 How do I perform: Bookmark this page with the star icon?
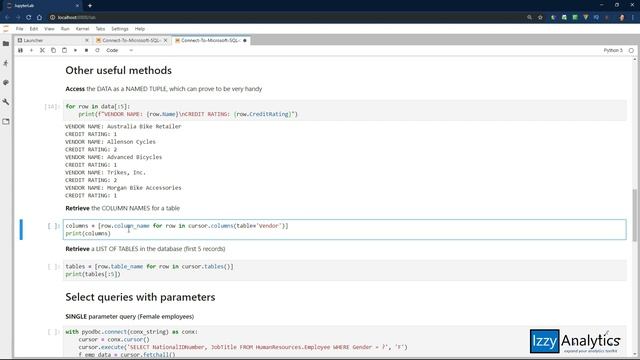click(x=540, y=17)
